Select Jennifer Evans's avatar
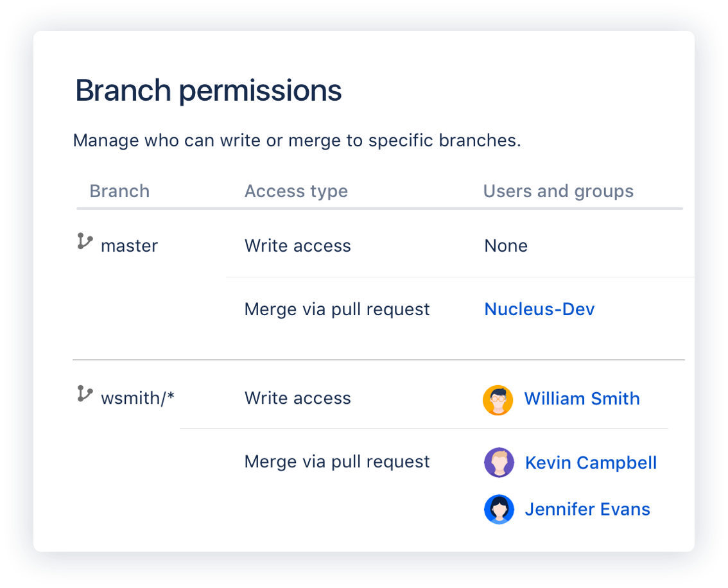 (x=499, y=508)
